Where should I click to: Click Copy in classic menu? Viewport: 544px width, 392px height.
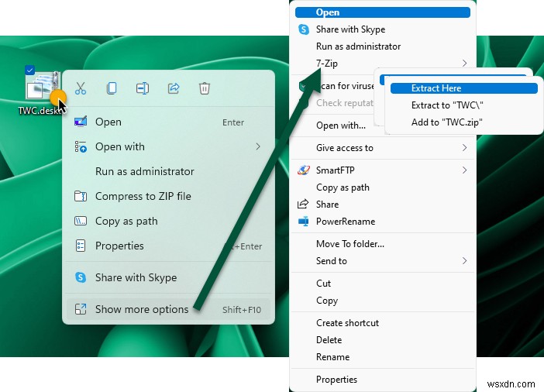tap(383, 301)
